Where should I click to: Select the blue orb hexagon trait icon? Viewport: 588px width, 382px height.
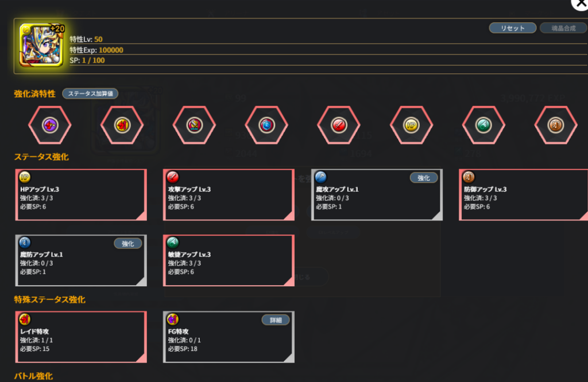tap(266, 125)
